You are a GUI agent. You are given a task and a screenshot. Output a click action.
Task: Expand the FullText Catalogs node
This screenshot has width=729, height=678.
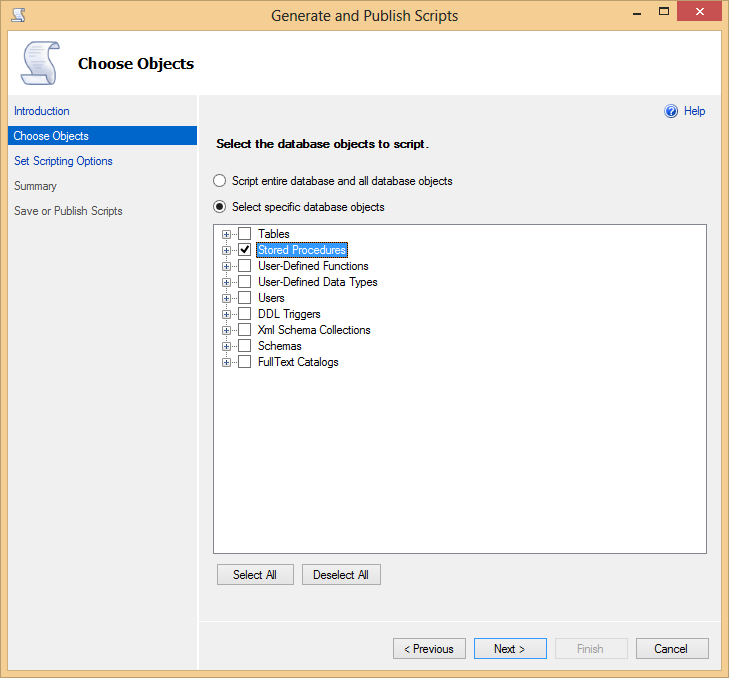tap(226, 363)
